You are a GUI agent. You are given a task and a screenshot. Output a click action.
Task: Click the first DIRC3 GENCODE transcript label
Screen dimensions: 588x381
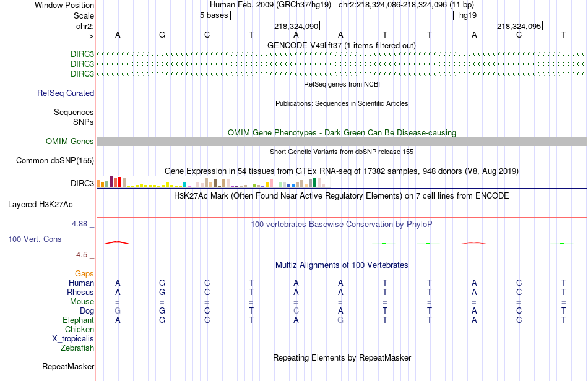click(x=82, y=54)
